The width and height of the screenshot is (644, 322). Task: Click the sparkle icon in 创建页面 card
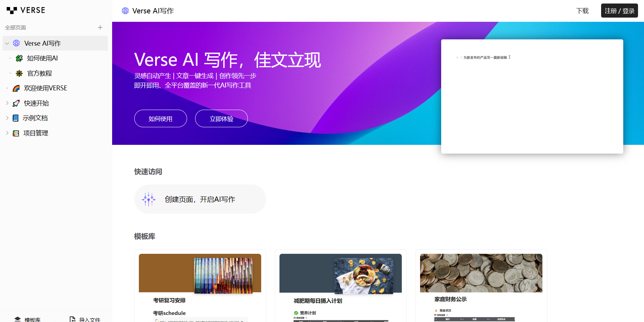148,199
